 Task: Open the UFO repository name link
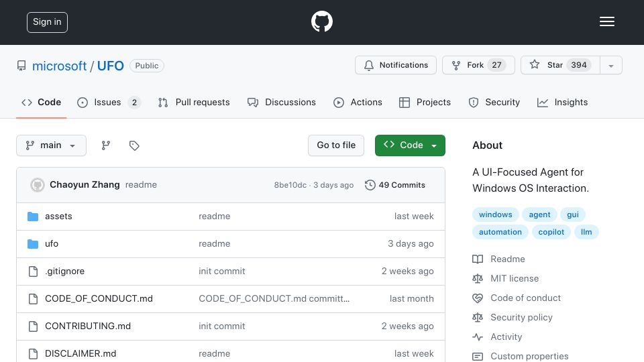(x=111, y=66)
